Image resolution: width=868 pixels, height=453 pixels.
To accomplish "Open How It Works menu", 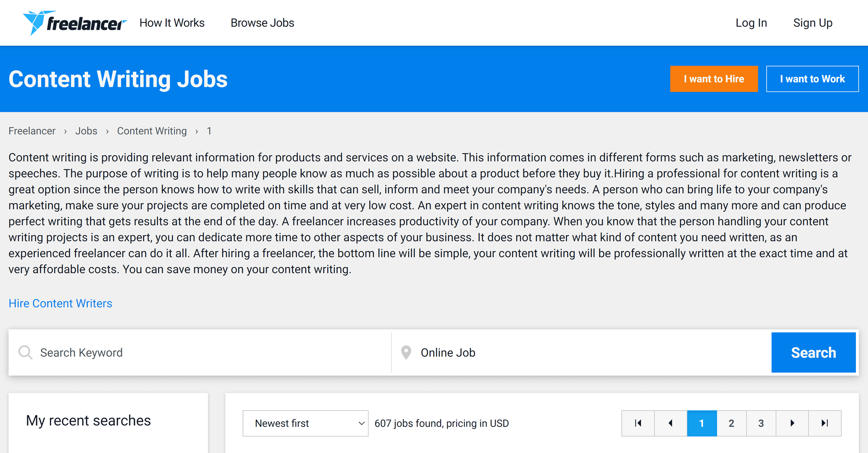I will pyautogui.click(x=172, y=23).
